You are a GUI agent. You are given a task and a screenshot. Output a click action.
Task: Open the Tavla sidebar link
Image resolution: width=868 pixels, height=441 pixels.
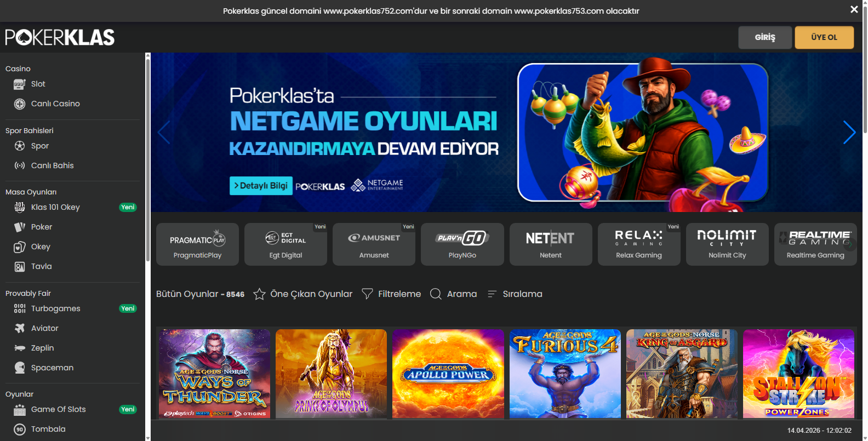[42, 266]
